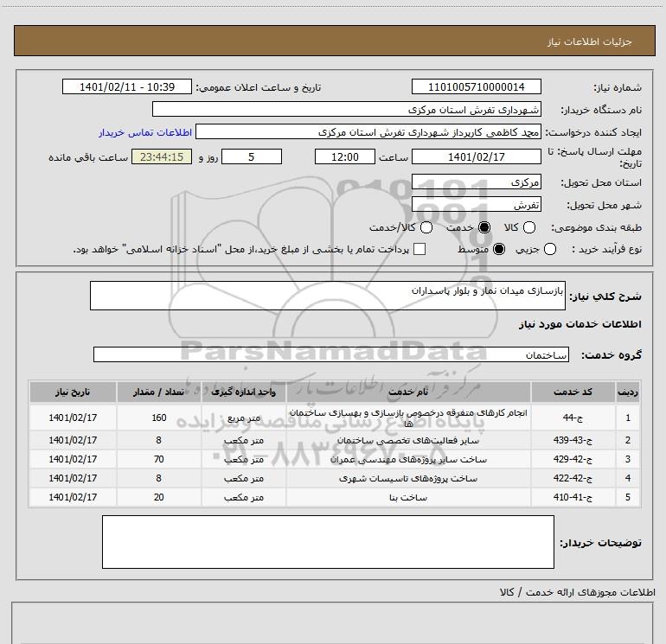Click the buyer notes text area

click(x=328, y=542)
